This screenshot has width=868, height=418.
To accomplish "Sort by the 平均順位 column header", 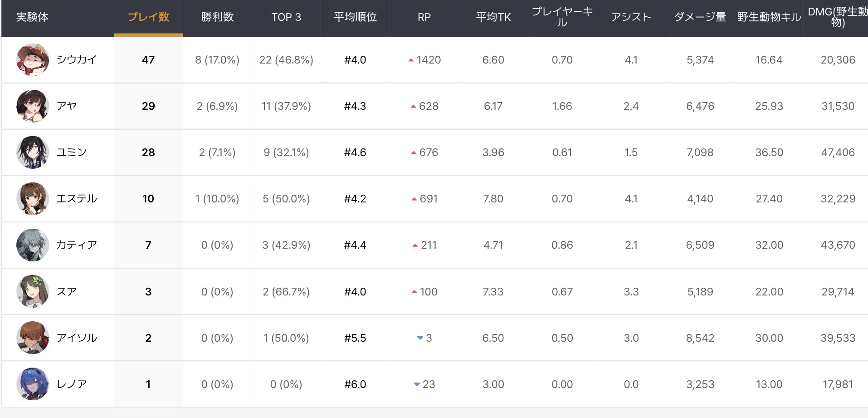I will click(x=355, y=17).
